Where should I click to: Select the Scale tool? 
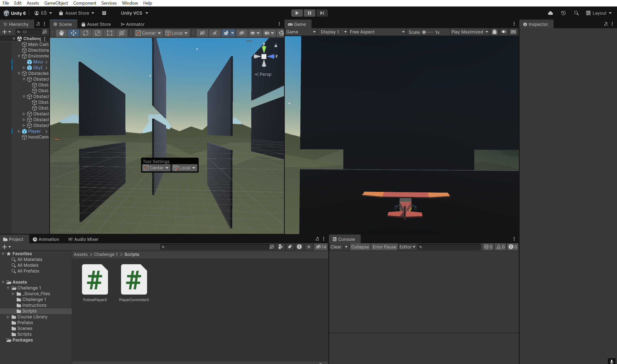(x=97, y=33)
